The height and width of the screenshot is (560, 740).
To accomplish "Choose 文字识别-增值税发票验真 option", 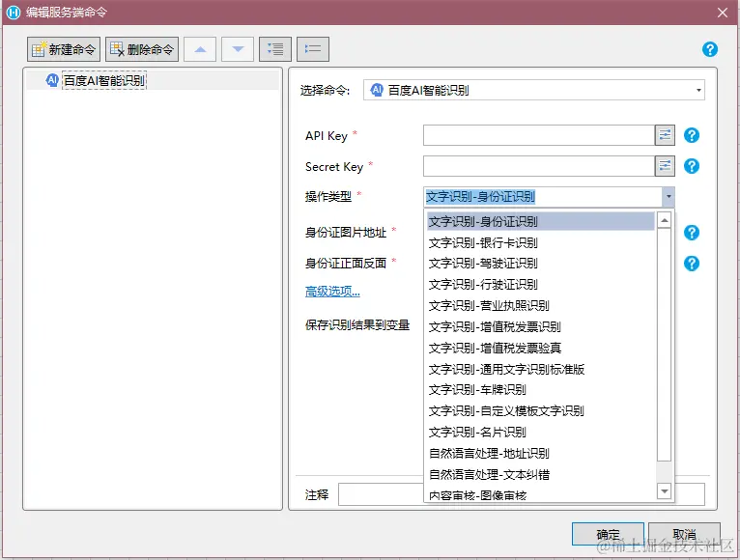I will click(541, 348).
